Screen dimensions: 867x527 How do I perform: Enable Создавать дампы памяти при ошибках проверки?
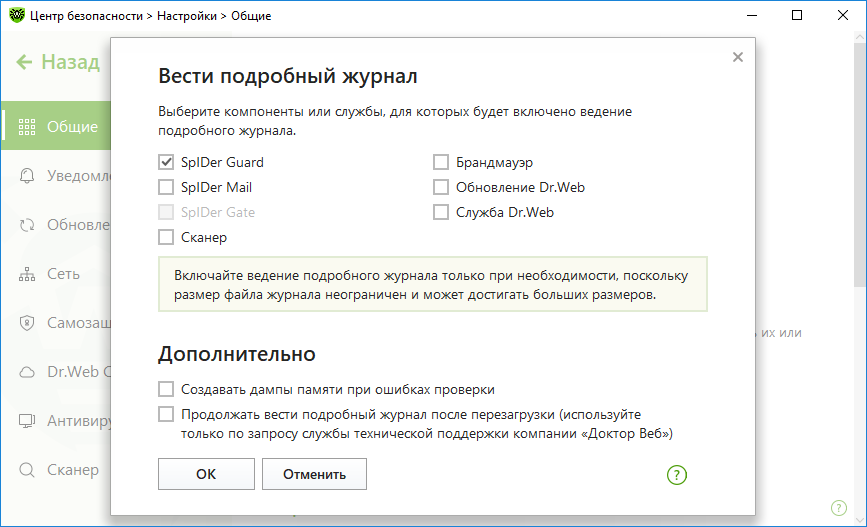point(166,389)
